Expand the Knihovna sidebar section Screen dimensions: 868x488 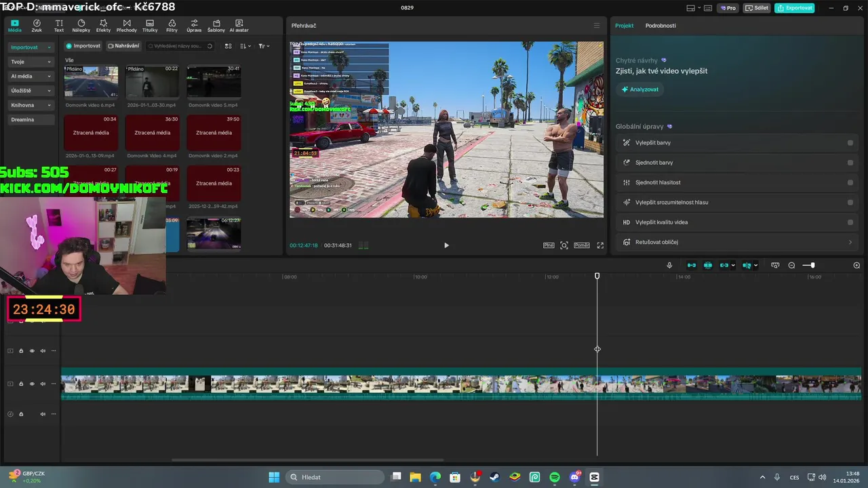click(x=31, y=105)
